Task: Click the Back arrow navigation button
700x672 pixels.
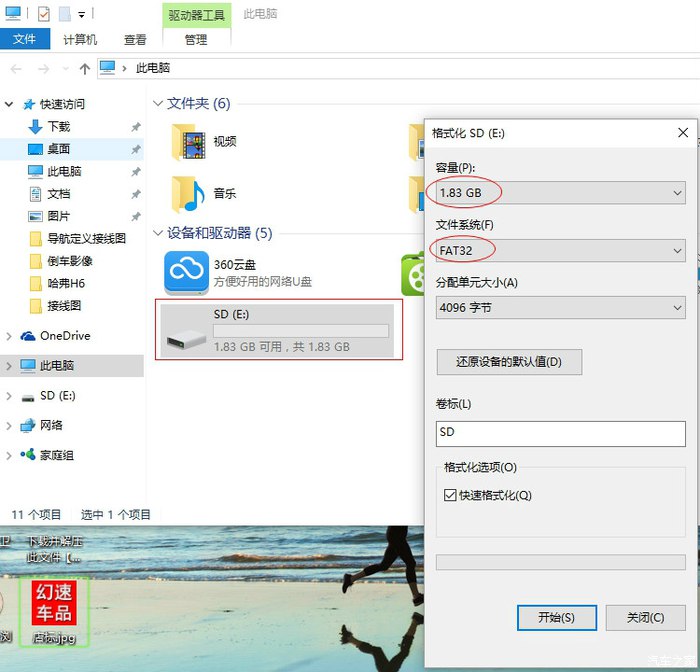Action: pyautogui.click(x=16, y=69)
